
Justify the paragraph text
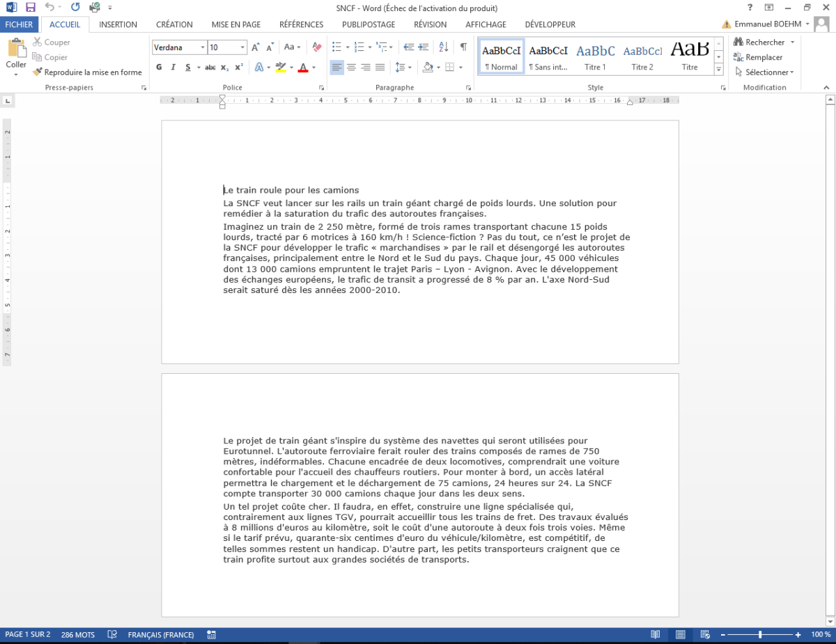point(380,68)
